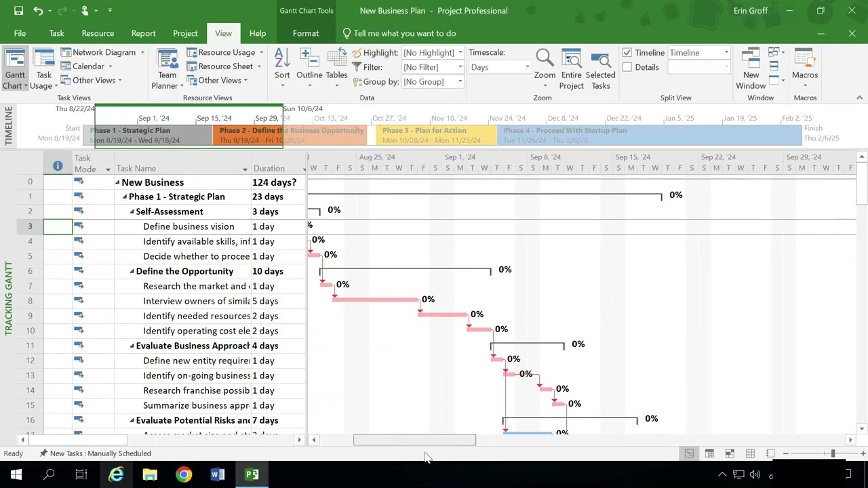Click the Task Usage view shortcut in status bar
This screenshot has width=868, height=488.
tap(709, 453)
